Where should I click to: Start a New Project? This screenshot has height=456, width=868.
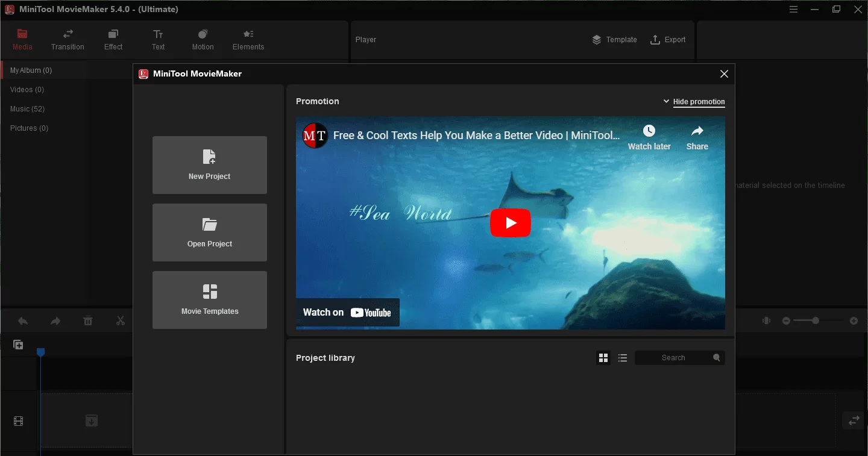point(209,165)
